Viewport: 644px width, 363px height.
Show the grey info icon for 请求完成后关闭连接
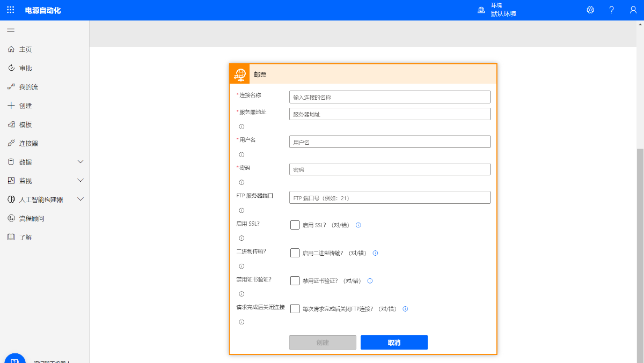point(241,322)
